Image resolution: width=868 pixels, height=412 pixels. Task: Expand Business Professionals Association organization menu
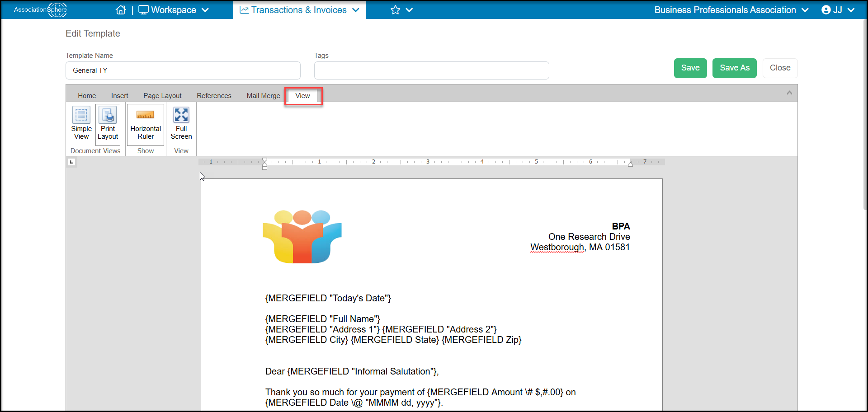[731, 10]
